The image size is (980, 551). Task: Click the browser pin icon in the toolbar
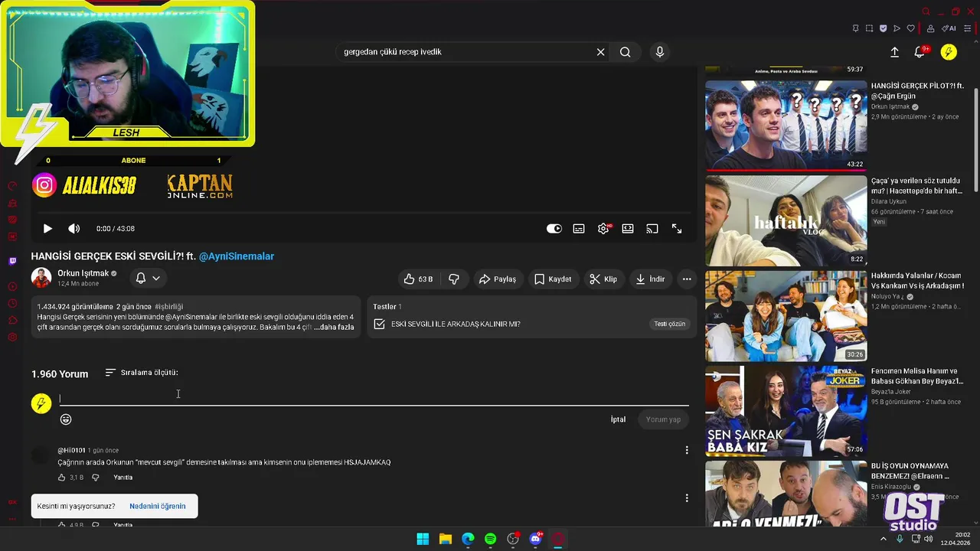855,28
